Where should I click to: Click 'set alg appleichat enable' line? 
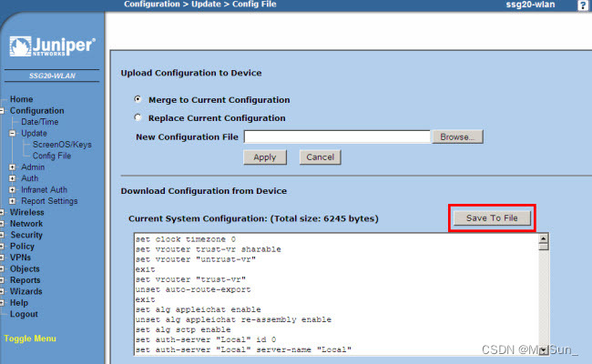[x=198, y=309]
